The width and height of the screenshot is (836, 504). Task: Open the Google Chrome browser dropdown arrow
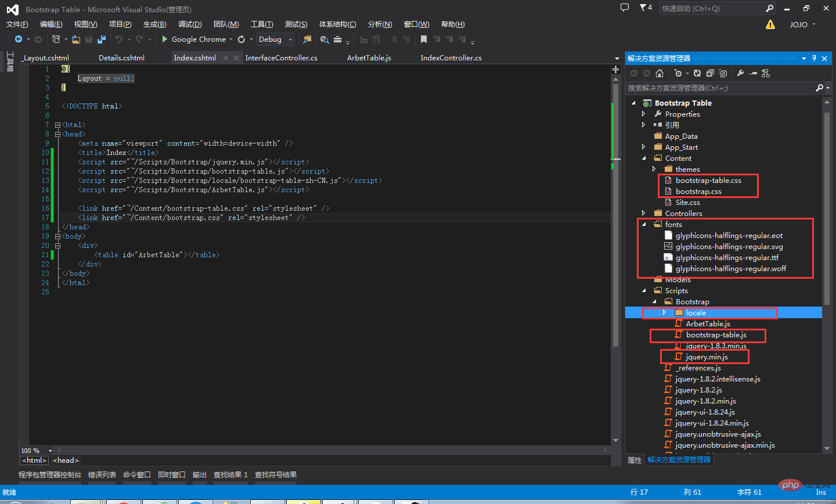231,39
